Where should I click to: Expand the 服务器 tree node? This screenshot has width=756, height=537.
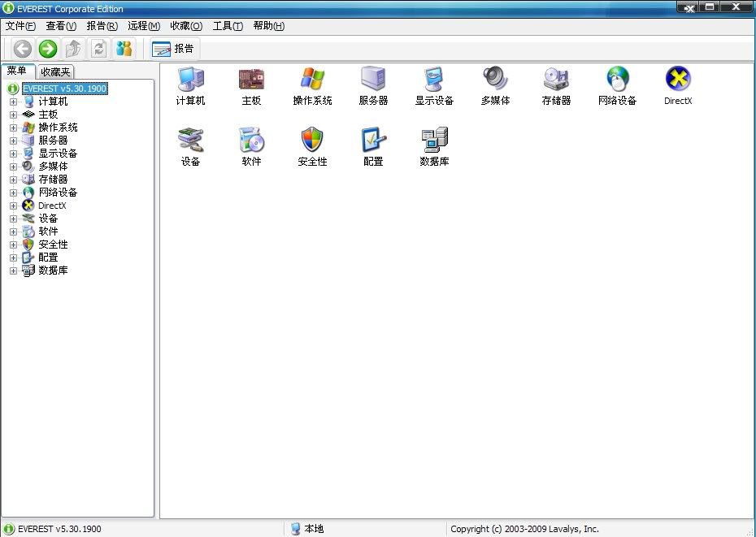pyautogui.click(x=13, y=141)
